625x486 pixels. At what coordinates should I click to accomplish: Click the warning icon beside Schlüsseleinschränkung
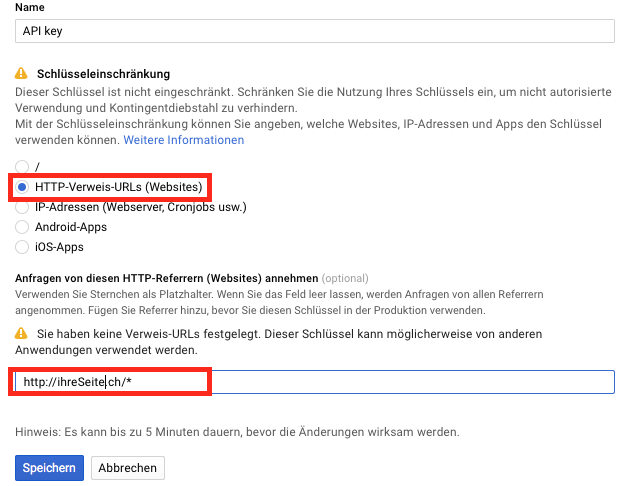[x=21, y=74]
